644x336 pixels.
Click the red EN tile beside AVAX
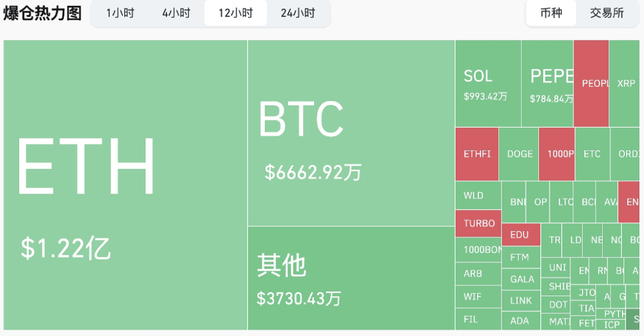(629, 202)
